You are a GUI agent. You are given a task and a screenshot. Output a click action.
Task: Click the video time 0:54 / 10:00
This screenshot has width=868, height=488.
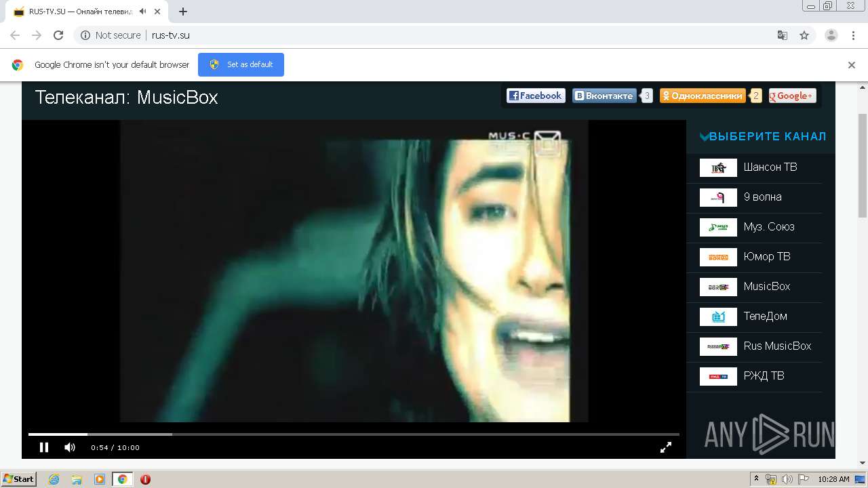115,447
